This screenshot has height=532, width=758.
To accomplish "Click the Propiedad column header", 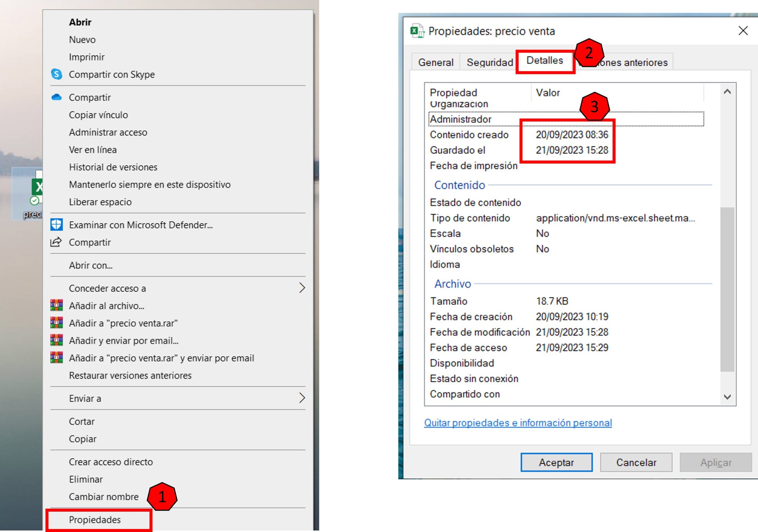I will [x=478, y=92].
